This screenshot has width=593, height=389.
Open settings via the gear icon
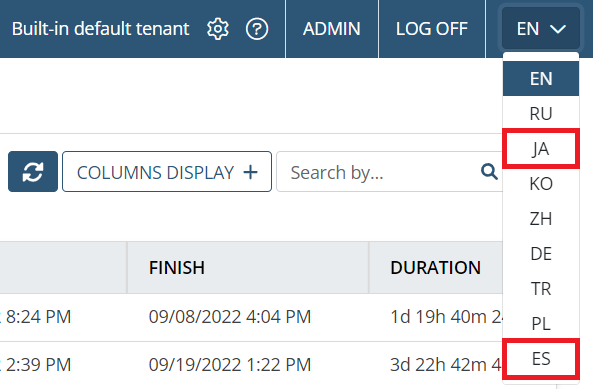click(x=218, y=29)
